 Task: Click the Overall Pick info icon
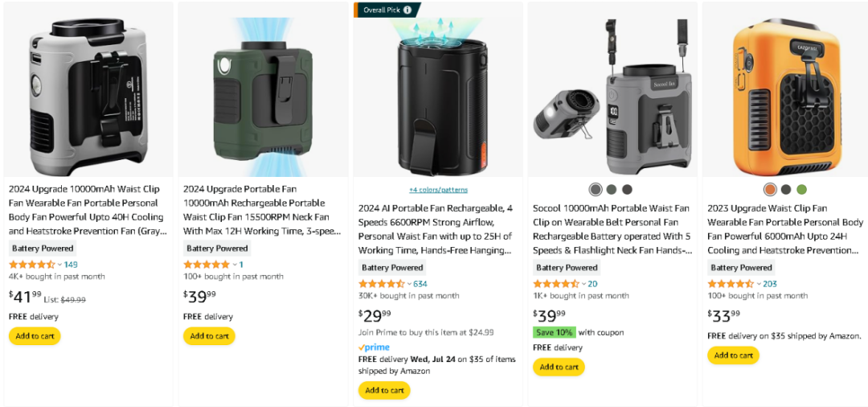(407, 10)
